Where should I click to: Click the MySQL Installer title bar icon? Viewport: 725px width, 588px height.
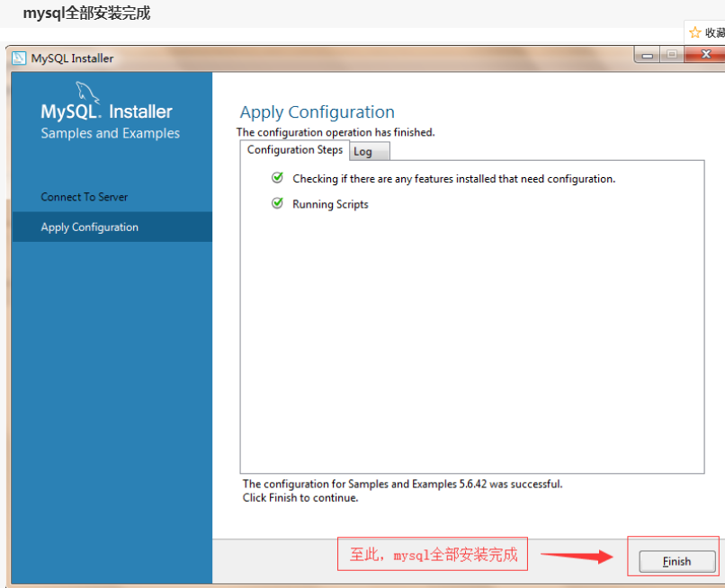19,58
